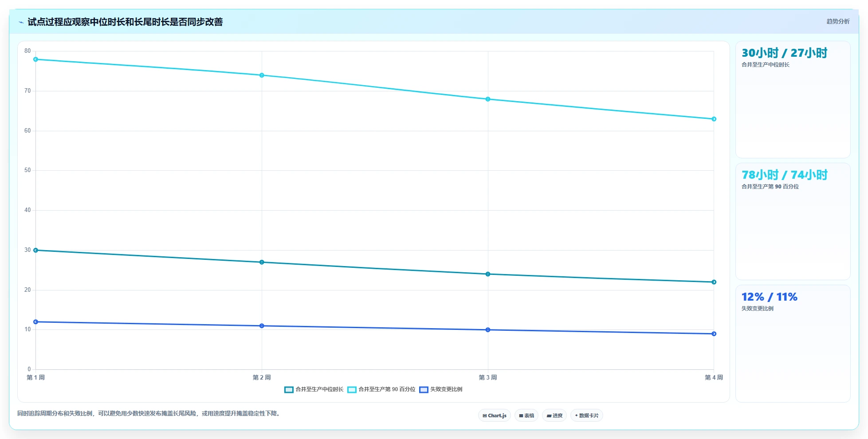Click the 第 4 周 x-axis label

(714, 377)
